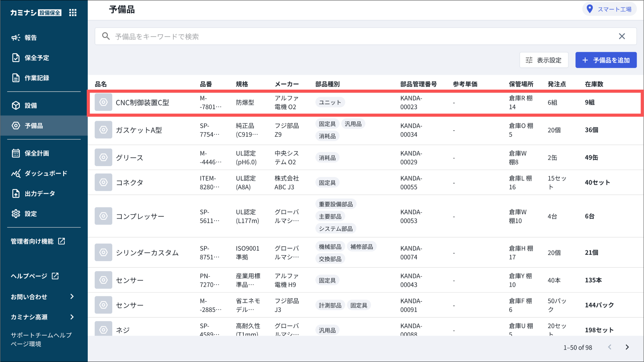The image size is (644, 362).
Task: Open the 表示設定 display settings button
Action: click(x=544, y=60)
